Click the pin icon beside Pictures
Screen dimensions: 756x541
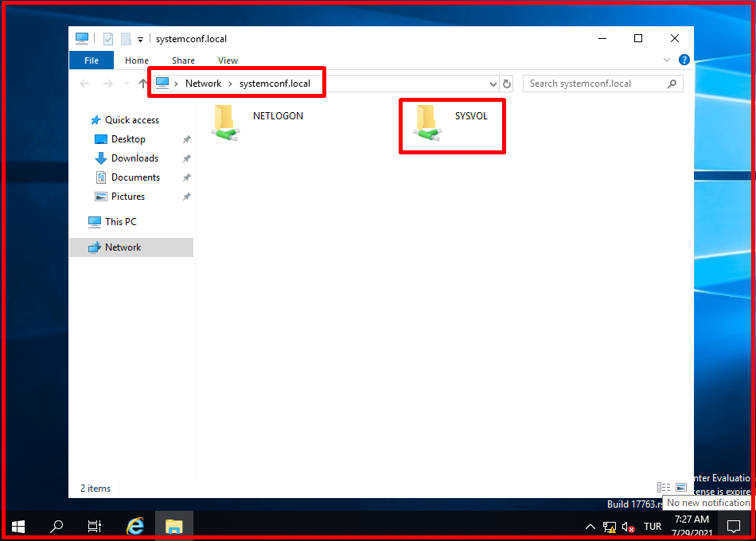tap(186, 197)
